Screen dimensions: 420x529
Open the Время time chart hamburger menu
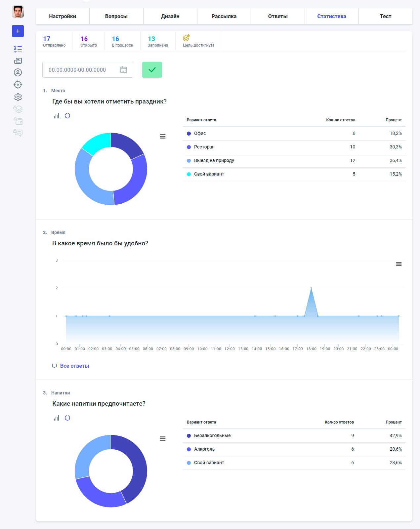[x=399, y=264]
